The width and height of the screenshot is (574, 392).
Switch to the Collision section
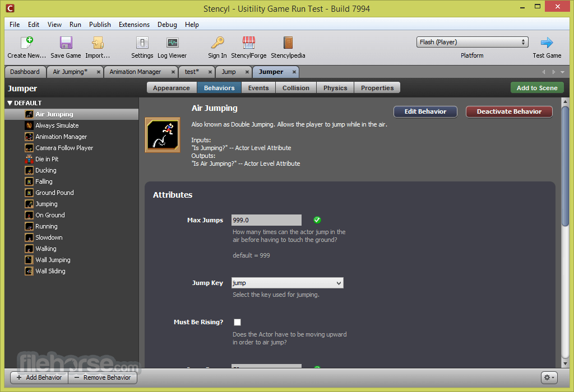click(x=296, y=88)
